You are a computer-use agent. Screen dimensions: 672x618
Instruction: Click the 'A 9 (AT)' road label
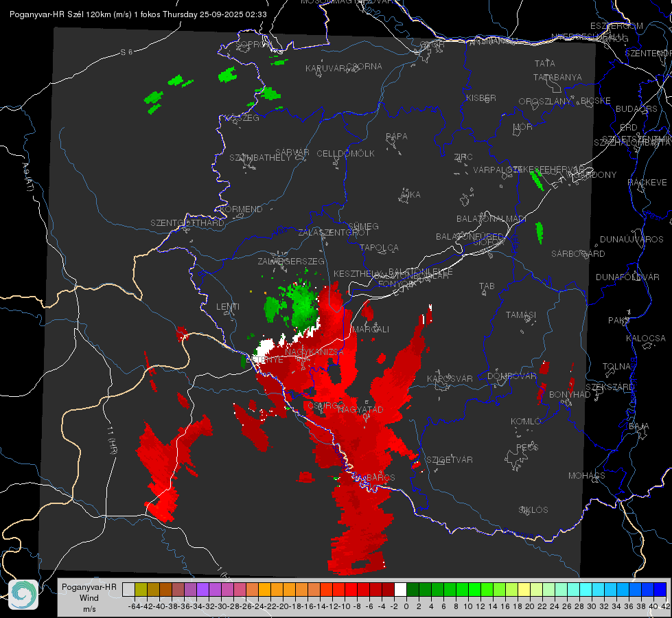[27, 177]
